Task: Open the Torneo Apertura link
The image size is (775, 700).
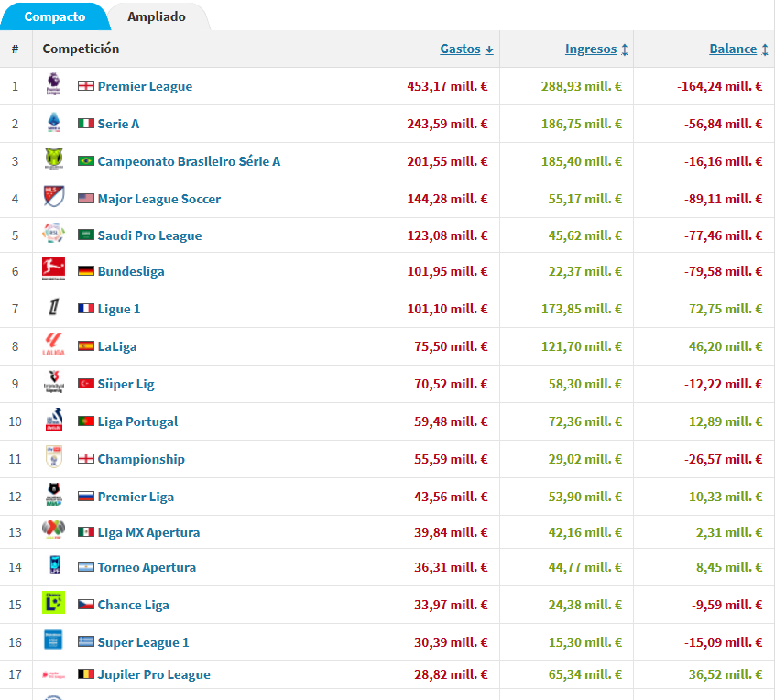Action: coord(147,567)
